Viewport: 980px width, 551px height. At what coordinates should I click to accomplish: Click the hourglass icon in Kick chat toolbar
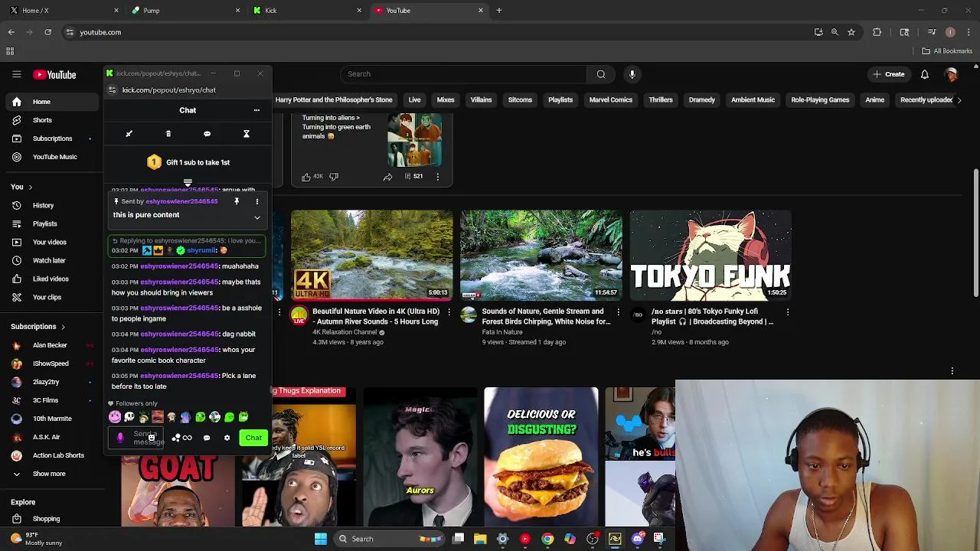(x=247, y=134)
